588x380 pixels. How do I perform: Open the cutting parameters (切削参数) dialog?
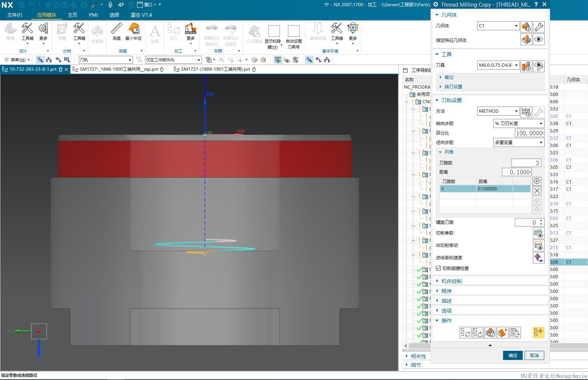[538, 233]
